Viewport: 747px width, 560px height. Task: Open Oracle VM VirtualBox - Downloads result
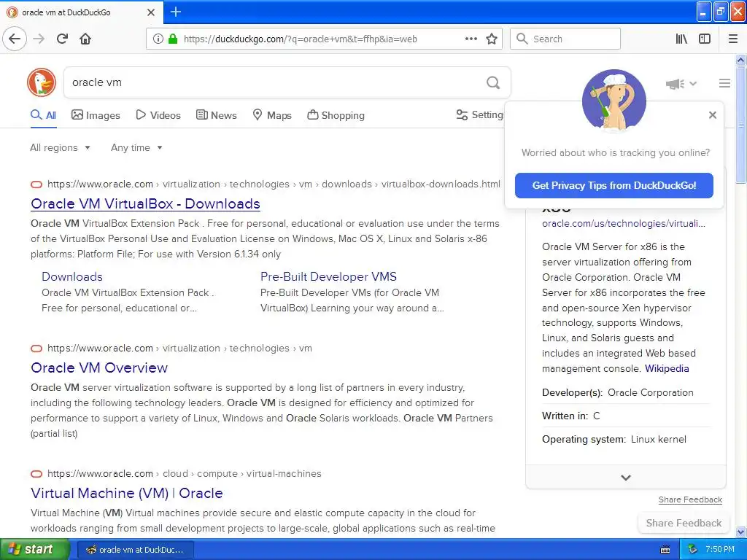145,204
